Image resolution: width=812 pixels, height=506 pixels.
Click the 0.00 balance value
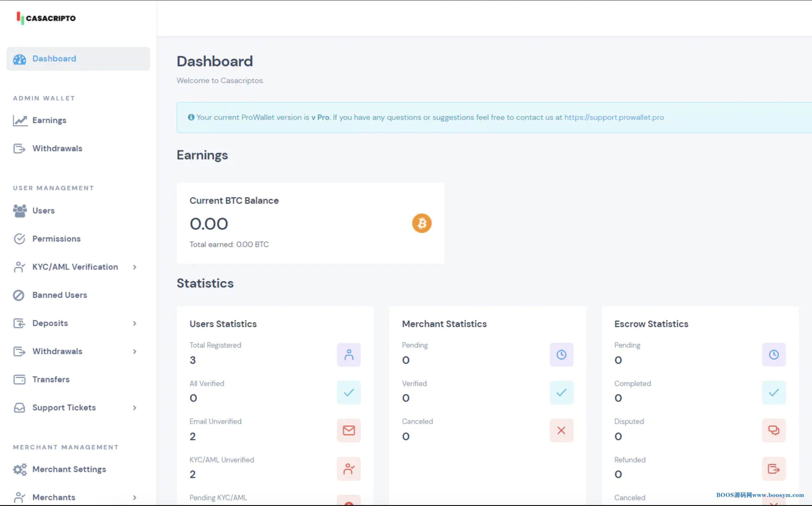[x=209, y=224]
